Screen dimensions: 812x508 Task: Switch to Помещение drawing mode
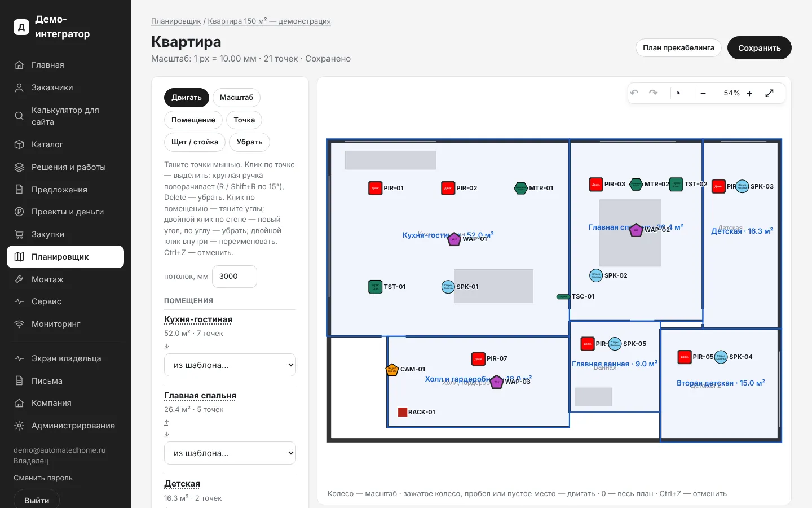coord(193,120)
